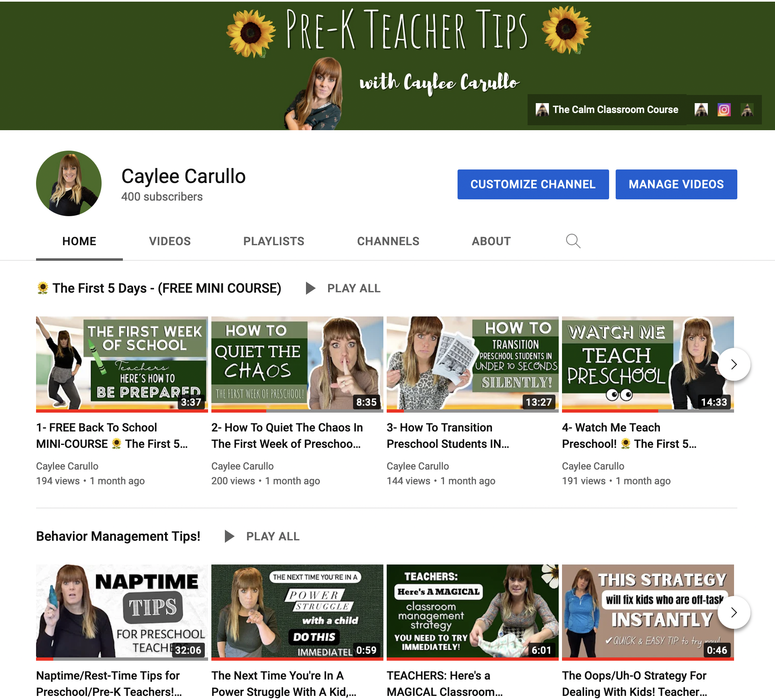Click the '400 subscribers' text

point(162,197)
